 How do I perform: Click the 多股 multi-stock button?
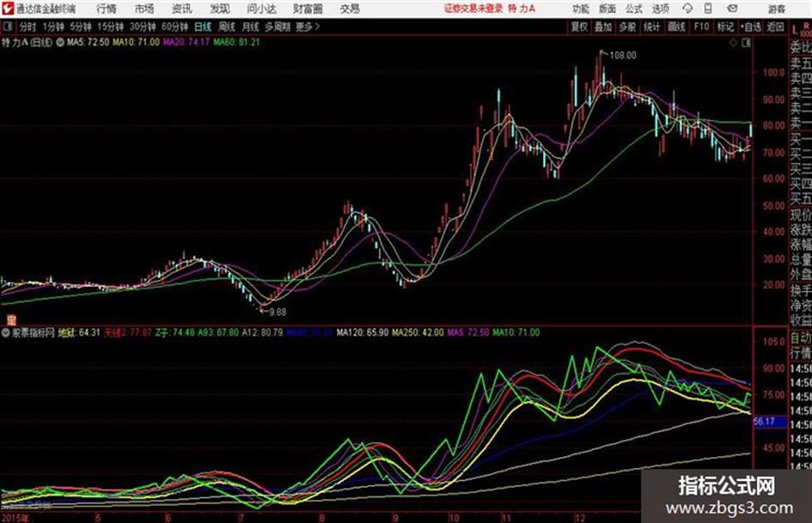(627, 27)
